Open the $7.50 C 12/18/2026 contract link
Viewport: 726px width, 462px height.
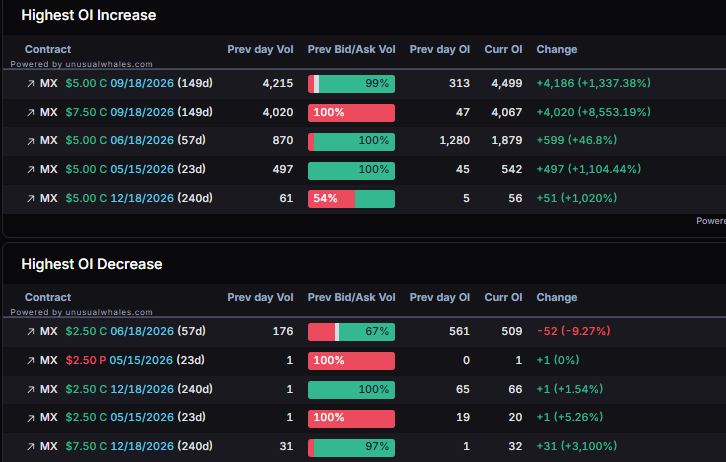139,446
